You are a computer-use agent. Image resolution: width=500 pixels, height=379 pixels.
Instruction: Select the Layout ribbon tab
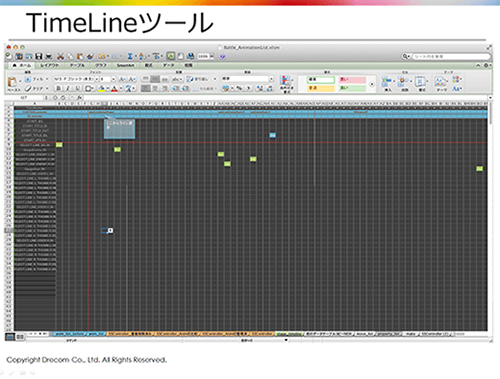49,65
